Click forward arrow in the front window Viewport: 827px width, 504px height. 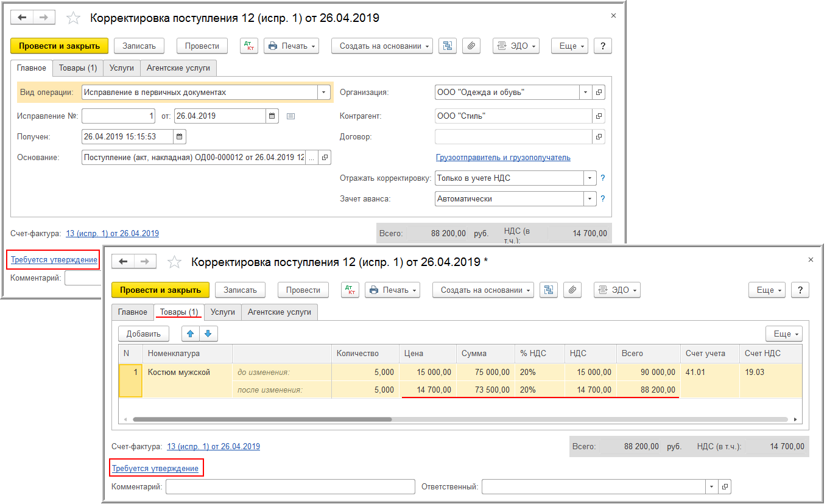(145, 262)
